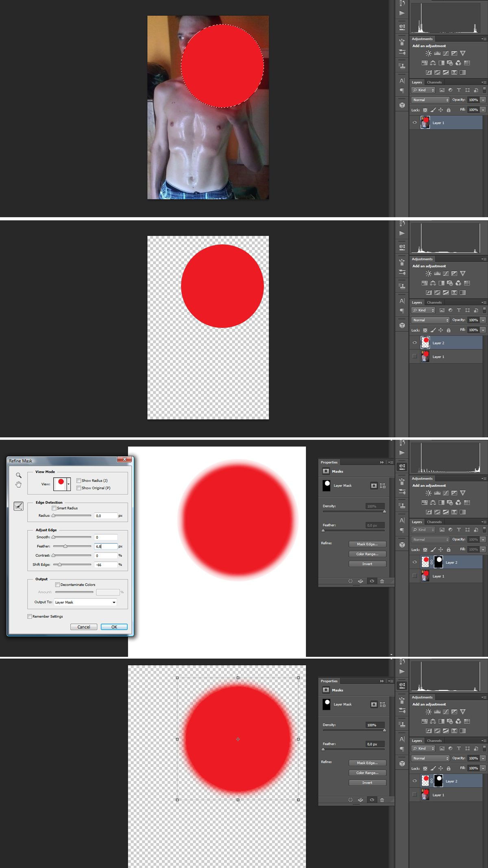Tick the Decontaminate Colors checkbox
488x868 pixels.
pos(58,585)
